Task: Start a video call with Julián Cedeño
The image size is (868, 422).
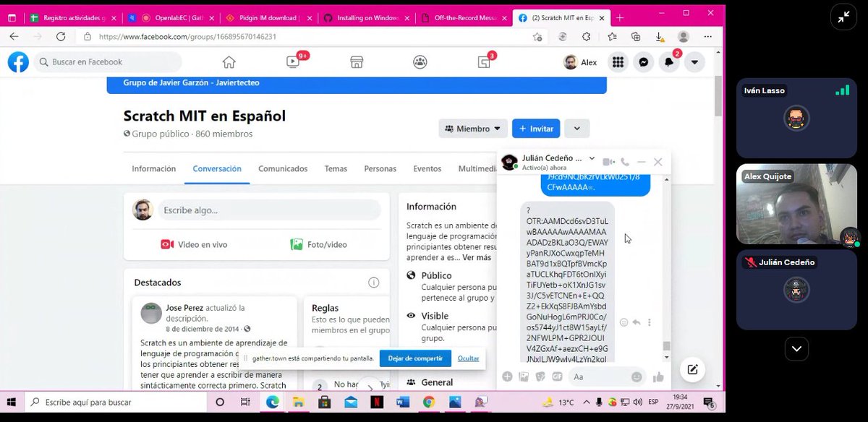Action: pyautogui.click(x=609, y=162)
